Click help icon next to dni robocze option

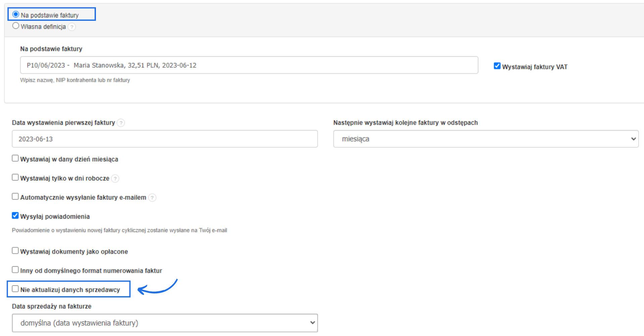click(115, 178)
